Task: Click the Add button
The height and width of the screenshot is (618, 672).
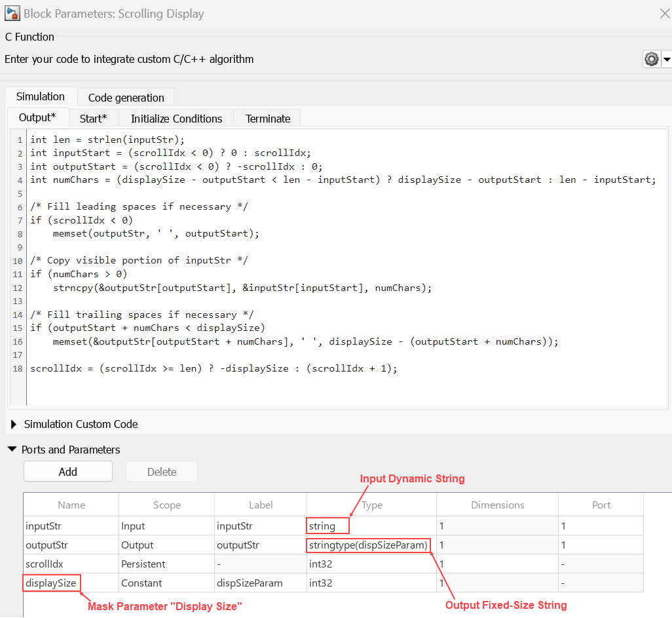Action: [68, 472]
